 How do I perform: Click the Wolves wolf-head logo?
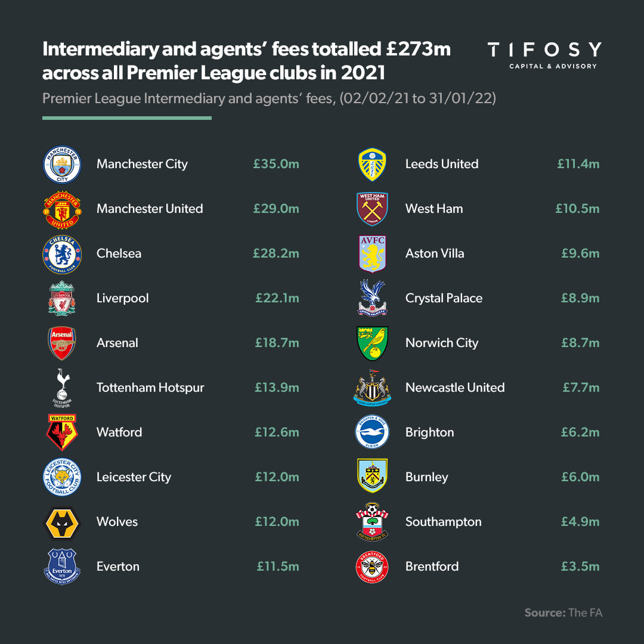(x=62, y=522)
